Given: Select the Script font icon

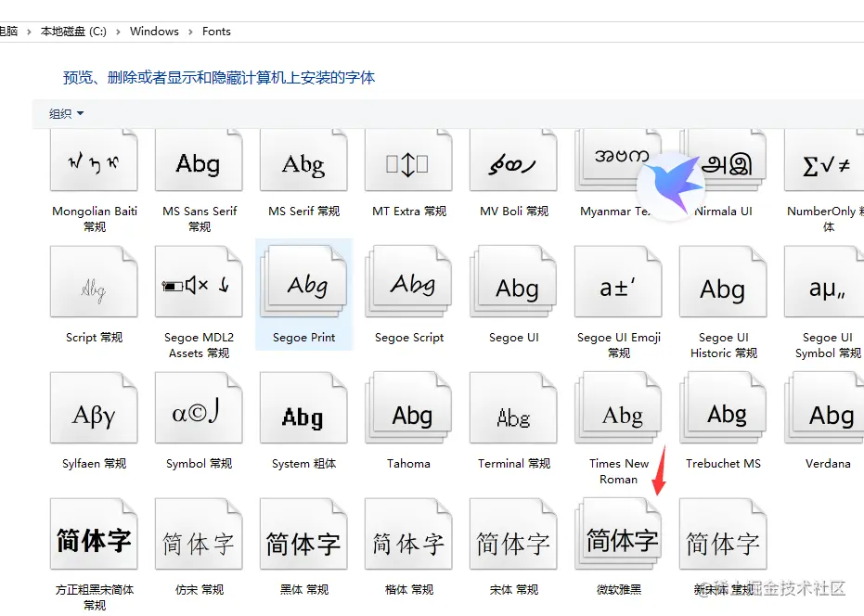Looking at the screenshot, I should pos(94,281).
